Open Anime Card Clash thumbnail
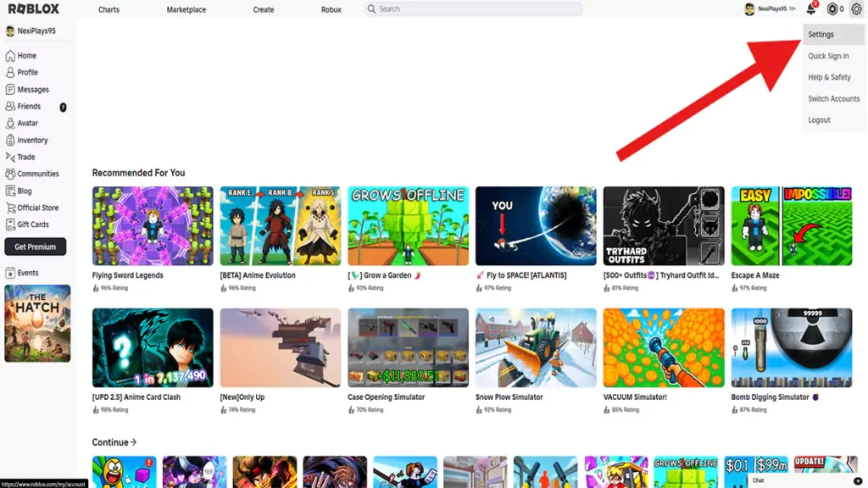 pyautogui.click(x=153, y=347)
